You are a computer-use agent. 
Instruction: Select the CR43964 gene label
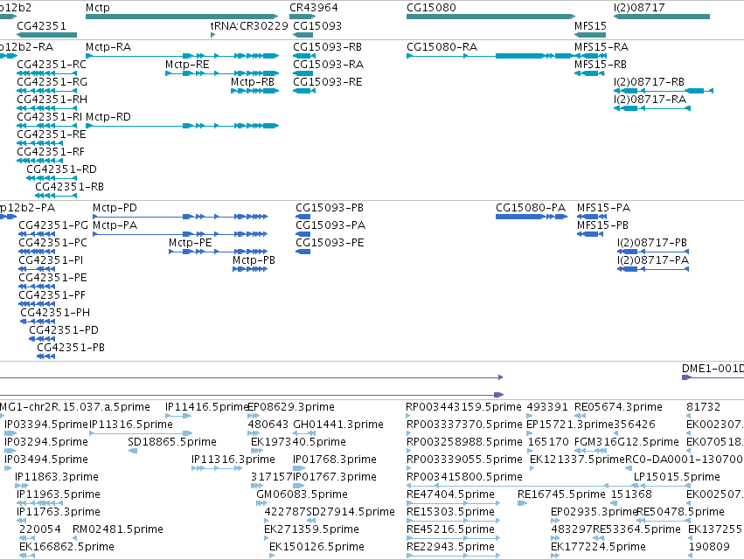click(314, 8)
